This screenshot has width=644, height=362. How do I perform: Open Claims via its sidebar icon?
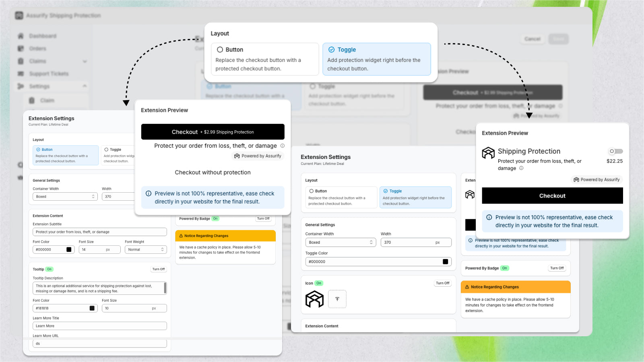point(21,61)
